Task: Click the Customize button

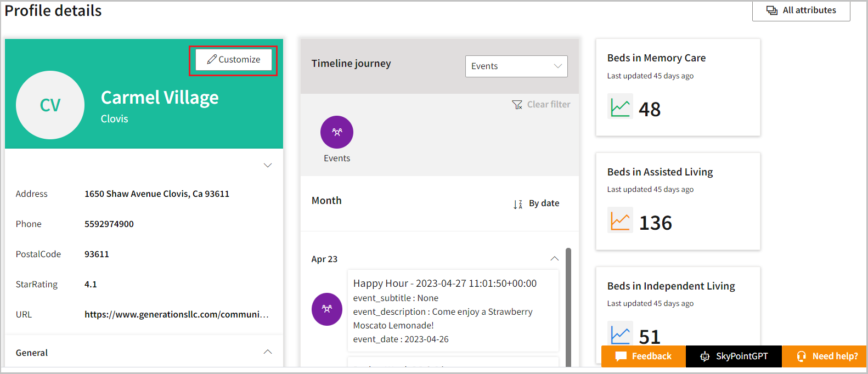Action: point(234,60)
